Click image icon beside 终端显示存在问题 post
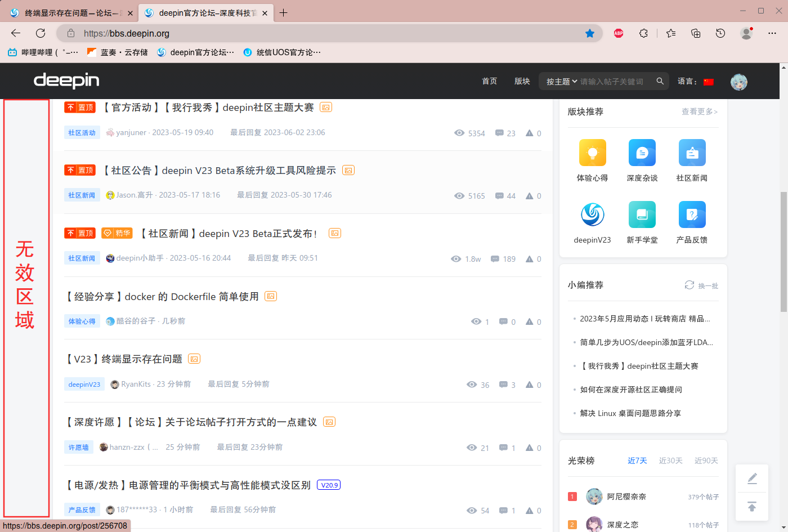788x532 pixels. point(194,359)
